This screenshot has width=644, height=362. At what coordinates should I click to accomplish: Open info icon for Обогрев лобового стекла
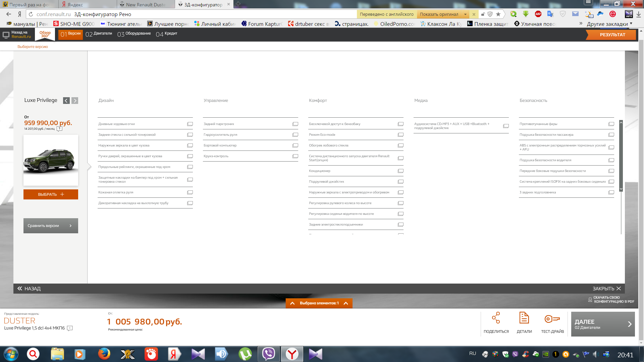pos(400,145)
